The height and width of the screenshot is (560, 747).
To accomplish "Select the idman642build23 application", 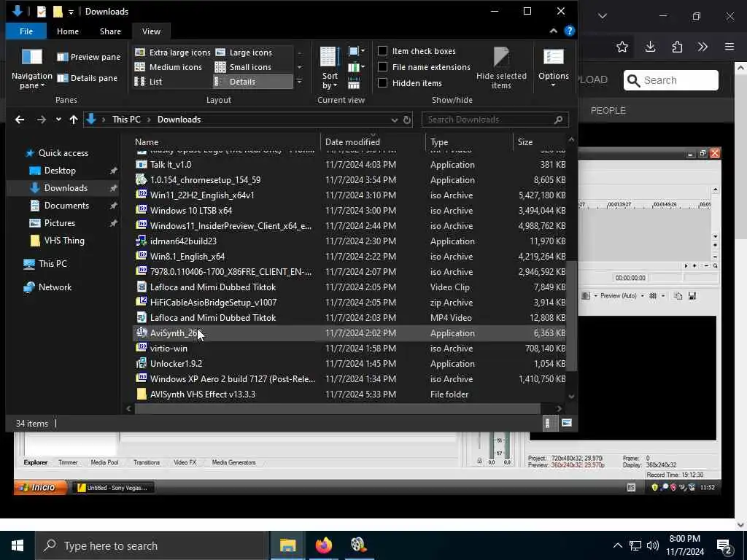I will 349,241.
